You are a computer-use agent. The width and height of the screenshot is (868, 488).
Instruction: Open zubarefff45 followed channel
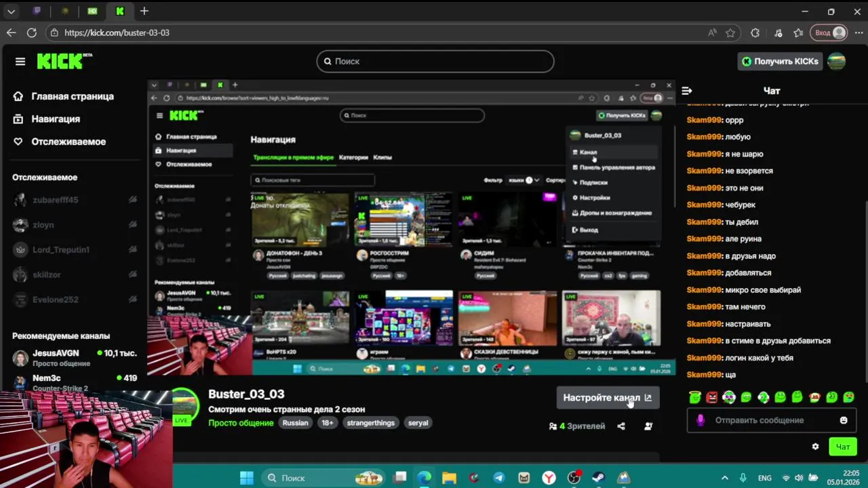tap(75, 200)
